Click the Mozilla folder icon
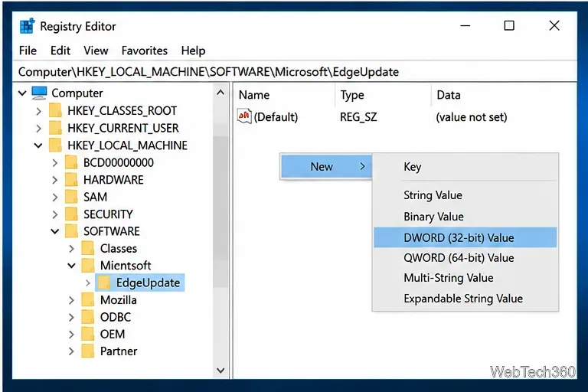Image resolution: width=588 pixels, height=392 pixels. [x=88, y=299]
